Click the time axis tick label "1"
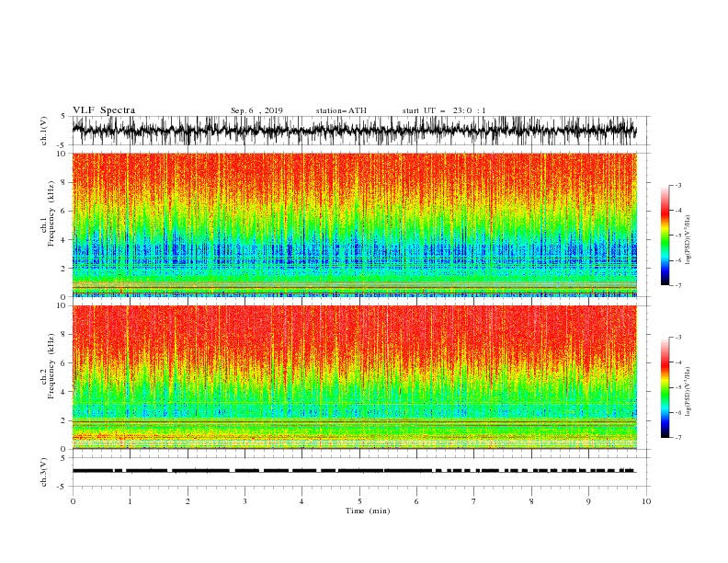The height and width of the screenshot is (563, 728). pos(131,501)
